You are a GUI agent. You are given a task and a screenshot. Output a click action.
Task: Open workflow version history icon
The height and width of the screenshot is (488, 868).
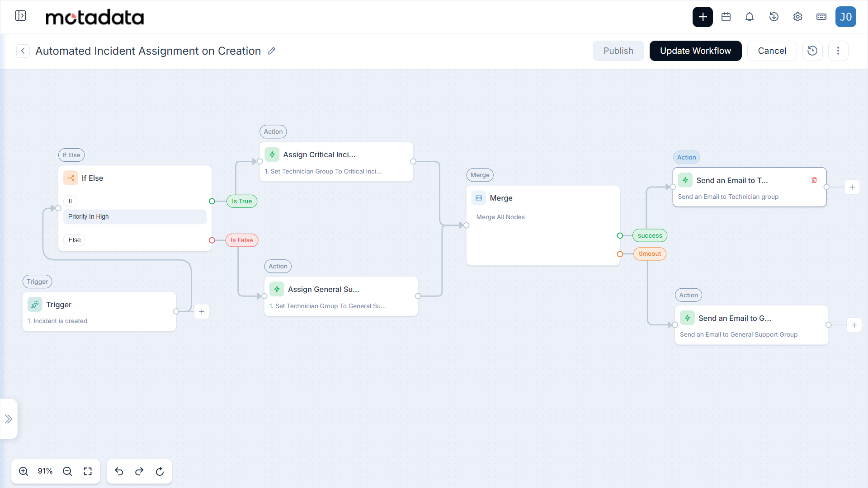tap(812, 51)
